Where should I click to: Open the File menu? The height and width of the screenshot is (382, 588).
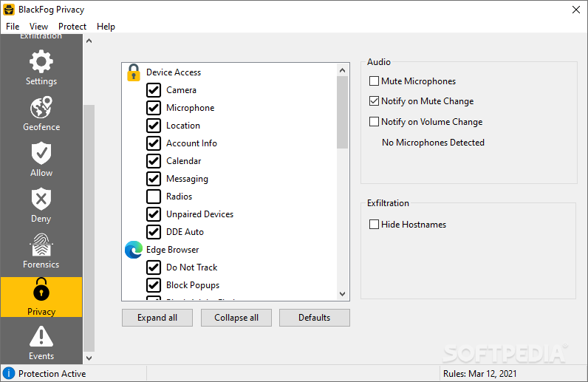(13, 27)
